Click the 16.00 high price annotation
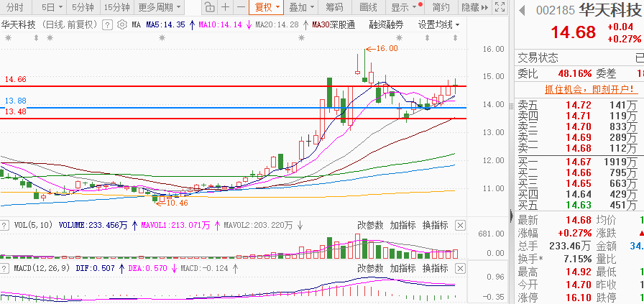Image resolution: width=644 pixels, height=304 pixels. click(x=386, y=48)
